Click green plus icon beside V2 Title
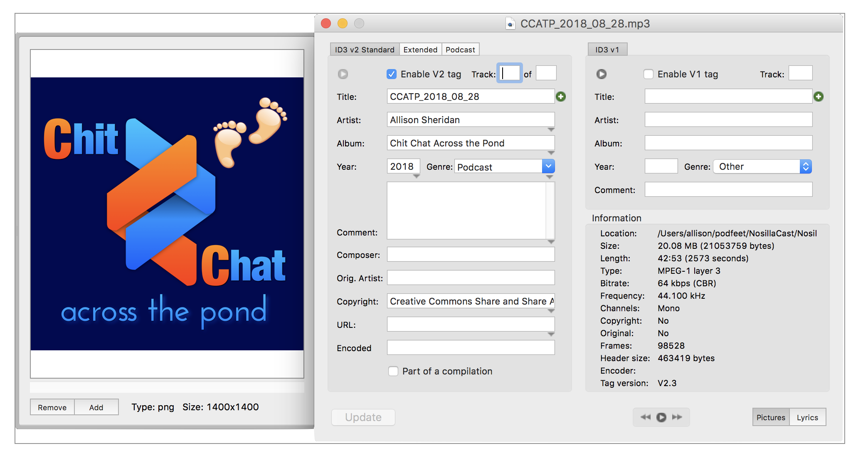The width and height of the screenshot is (868, 461). tap(561, 97)
